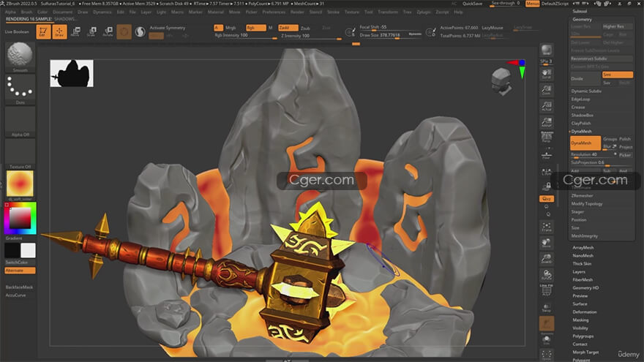Click the QuickSave button

[472, 3]
